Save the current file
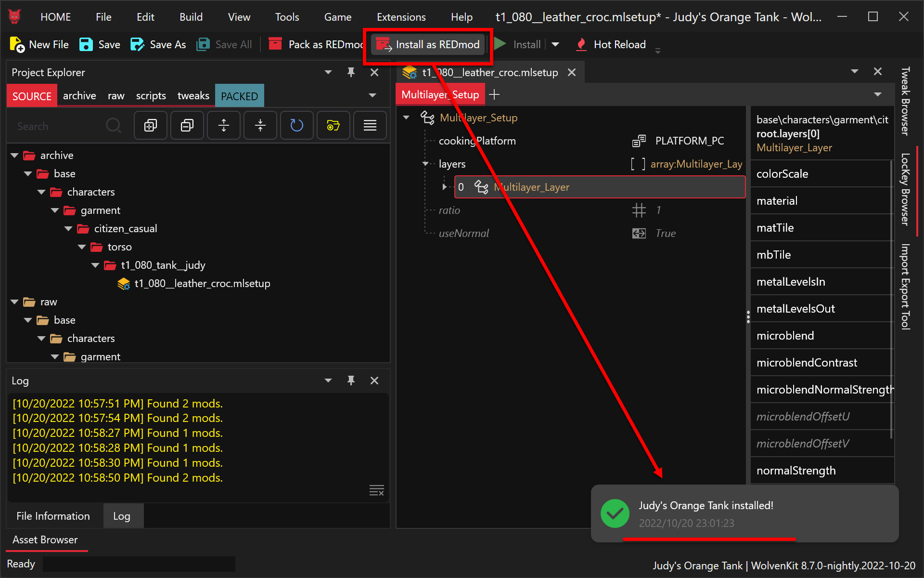 (x=100, y=44)
